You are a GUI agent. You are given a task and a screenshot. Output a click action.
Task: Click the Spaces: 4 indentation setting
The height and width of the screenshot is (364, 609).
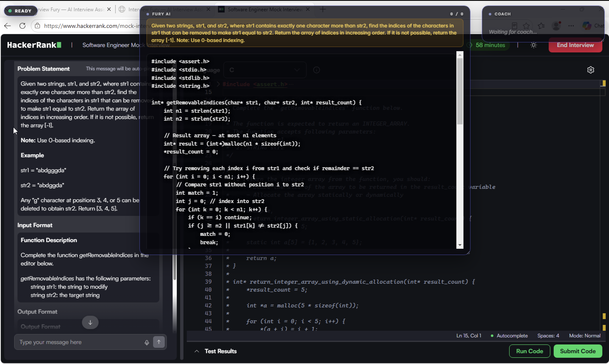pos(548,336)
